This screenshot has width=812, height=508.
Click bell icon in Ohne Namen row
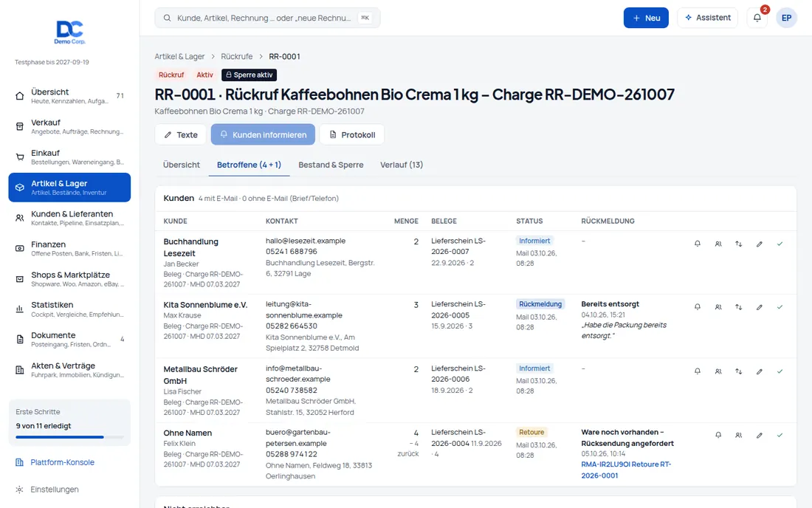click(x=718, y=435)
